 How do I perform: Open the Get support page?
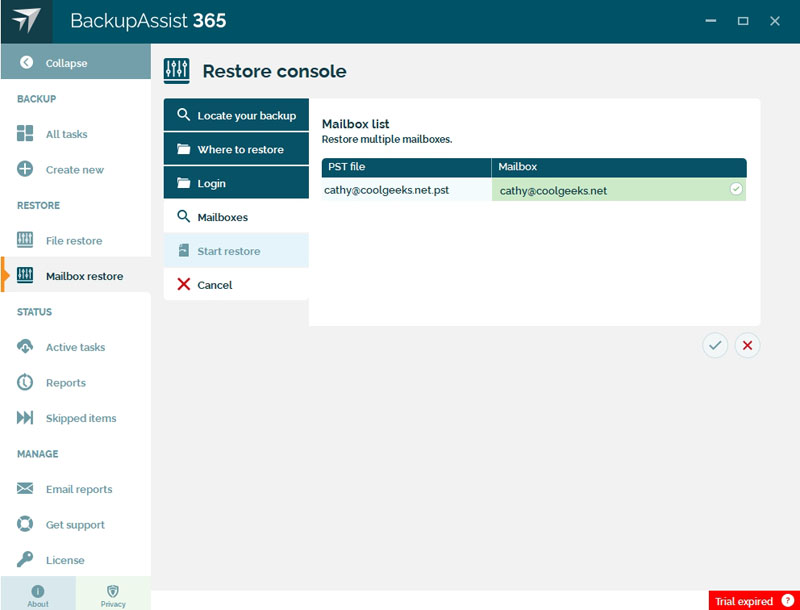click(76, 525)
